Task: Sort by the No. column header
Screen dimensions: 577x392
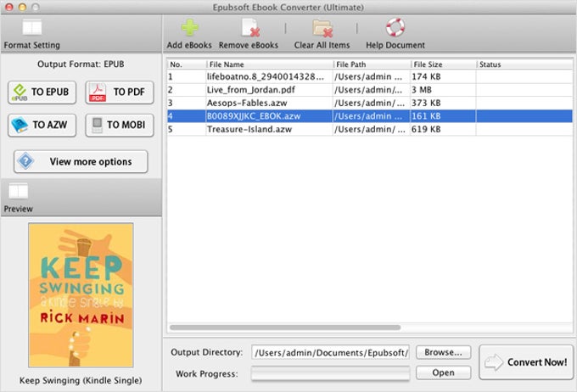Action: 187,64
